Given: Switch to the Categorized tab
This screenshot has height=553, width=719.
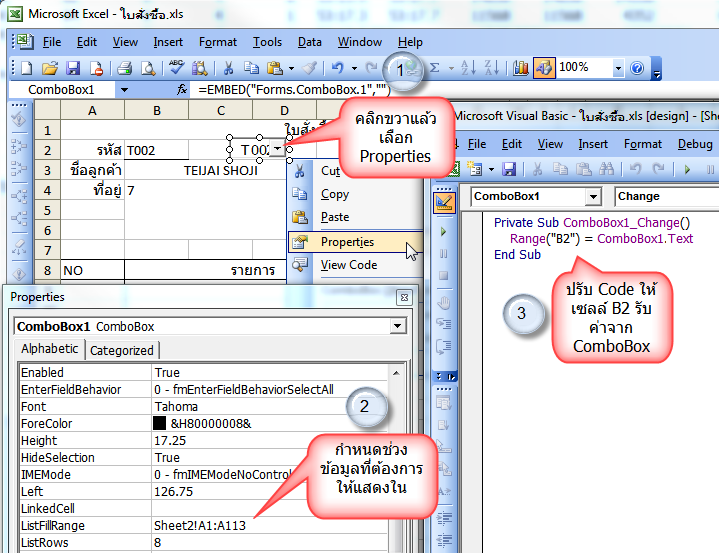Looking at the screenshot, I should 122,350.
